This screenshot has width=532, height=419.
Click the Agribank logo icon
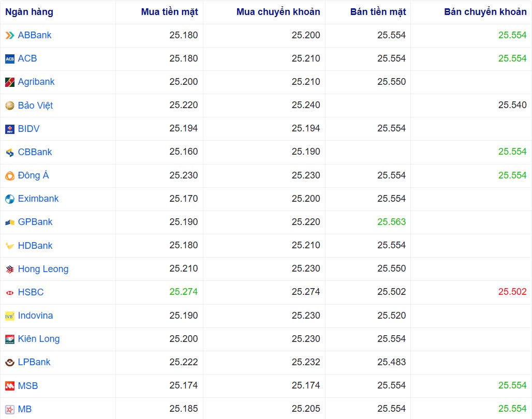[x=10, y=82]
